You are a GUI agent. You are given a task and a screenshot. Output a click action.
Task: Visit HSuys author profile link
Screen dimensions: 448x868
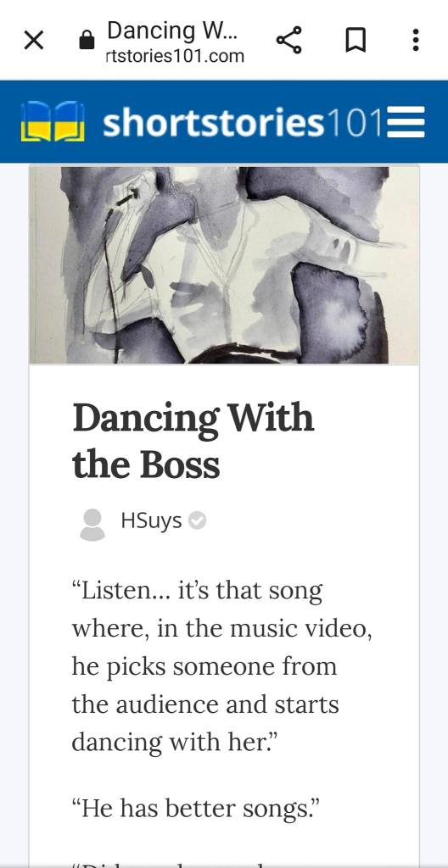(x=151, y=521)
